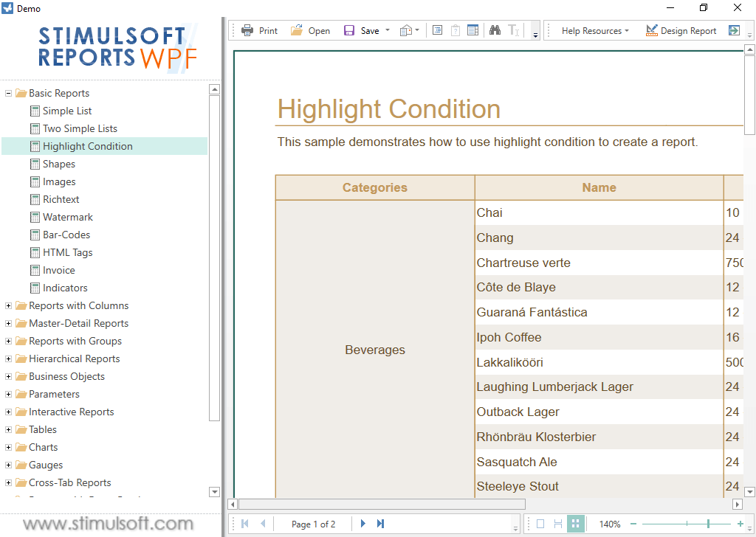Print the current report

260,30
